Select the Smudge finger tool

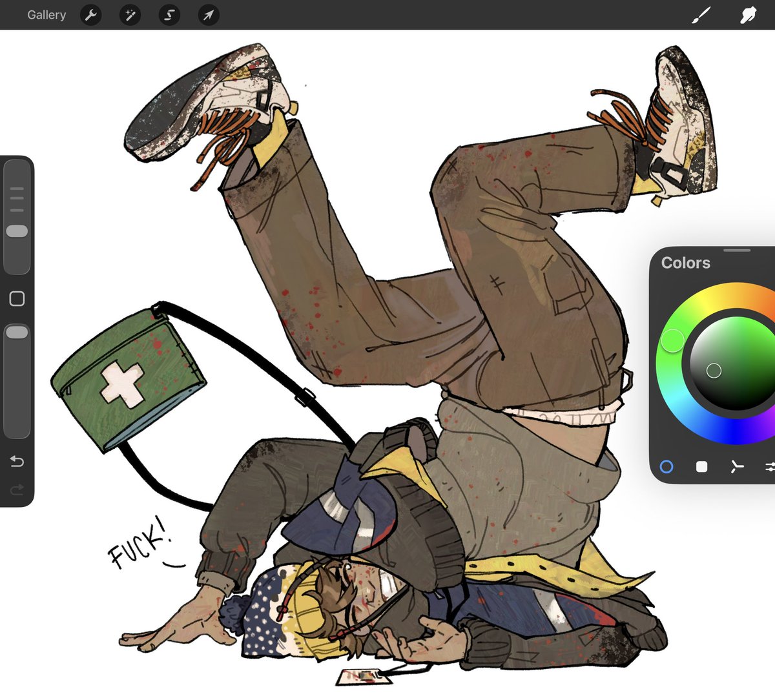pos(748,15)
